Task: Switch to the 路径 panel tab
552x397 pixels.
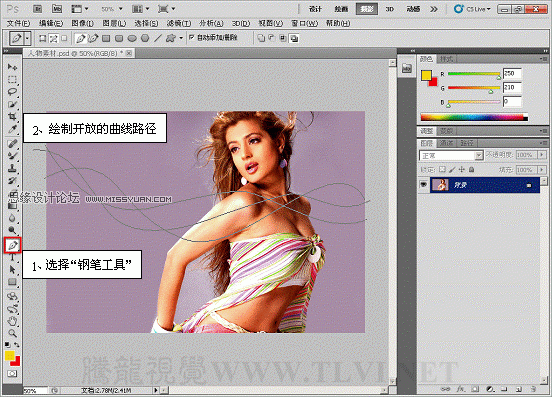Action: [467, 143]
